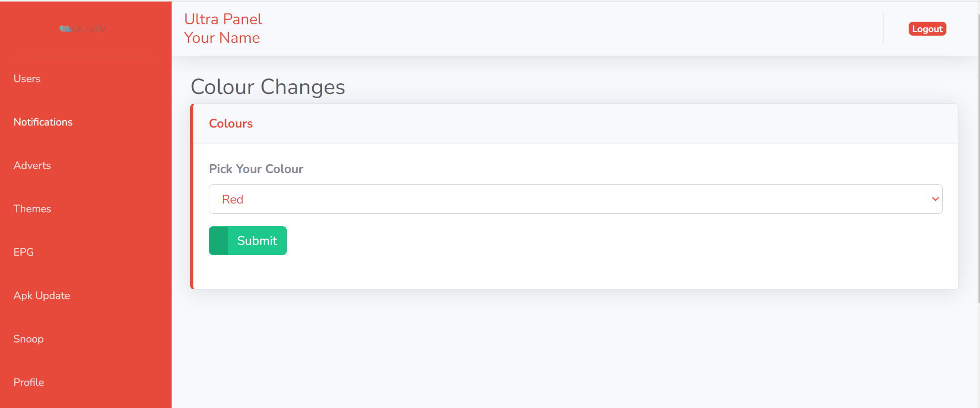Click the Ultra Panel title
The image size is (980, 408).
223,19
